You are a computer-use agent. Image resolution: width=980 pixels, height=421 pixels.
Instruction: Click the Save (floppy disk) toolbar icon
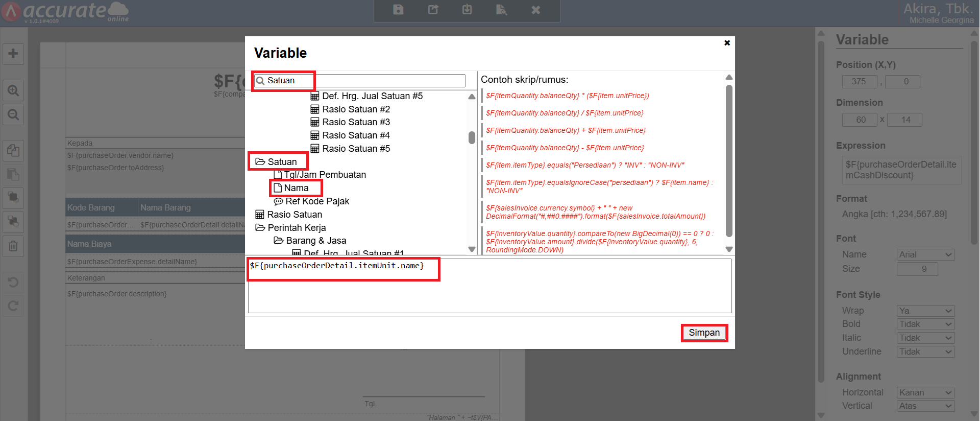[x=398, y=10]
